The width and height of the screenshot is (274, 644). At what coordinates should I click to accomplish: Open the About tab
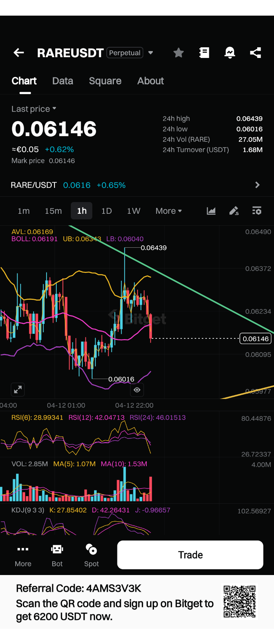tap(151, 81)
